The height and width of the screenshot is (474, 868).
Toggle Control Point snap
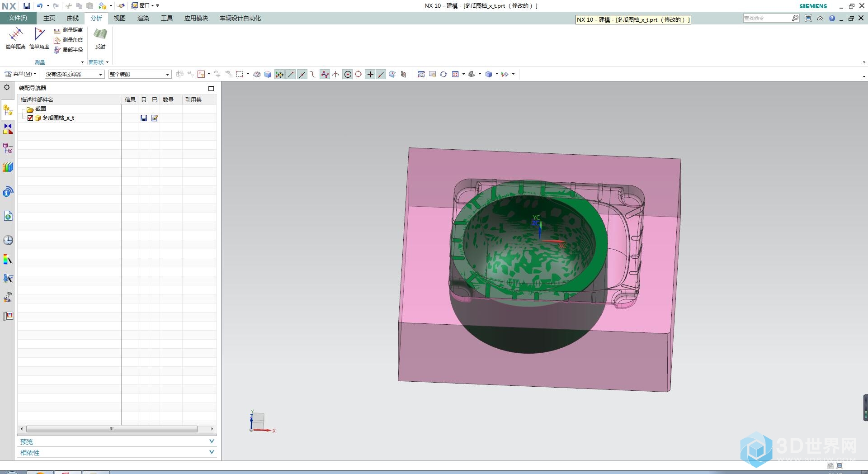pos(313,74)
